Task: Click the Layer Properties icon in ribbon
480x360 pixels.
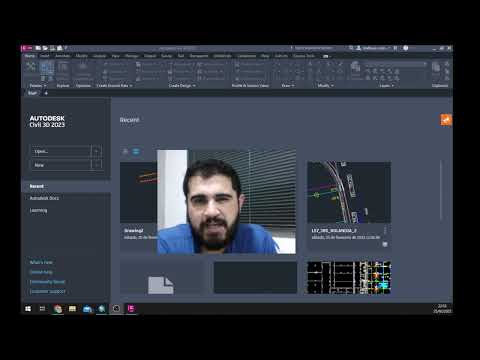Action: pos(356,67)
